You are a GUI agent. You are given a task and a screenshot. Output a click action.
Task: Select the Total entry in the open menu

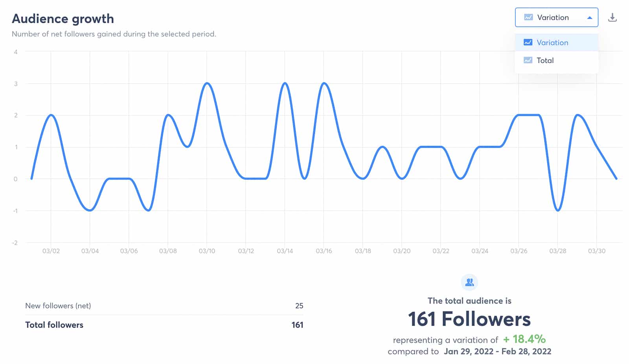click(x=545, y=60)
